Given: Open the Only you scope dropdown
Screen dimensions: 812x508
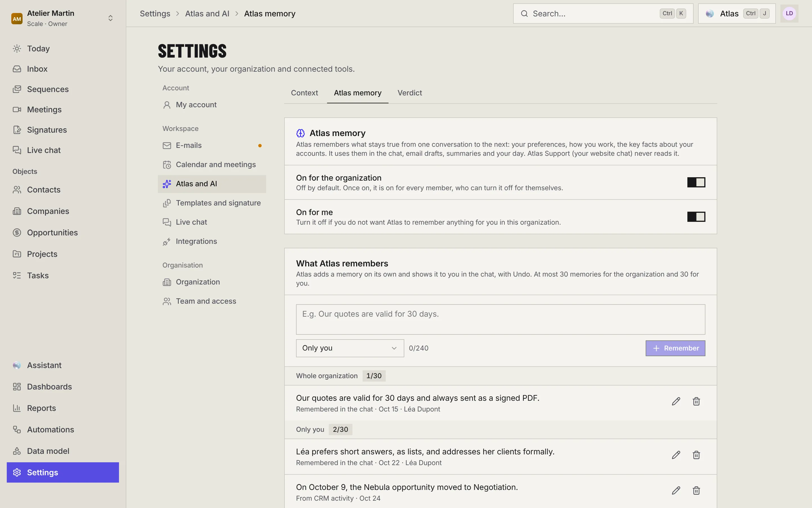Looking at the screenshot, I should click(350, 348).
